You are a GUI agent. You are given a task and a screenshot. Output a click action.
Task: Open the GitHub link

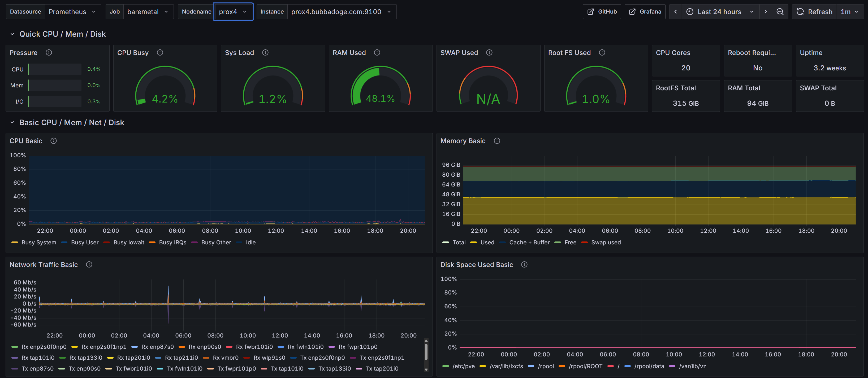[602, 12]
